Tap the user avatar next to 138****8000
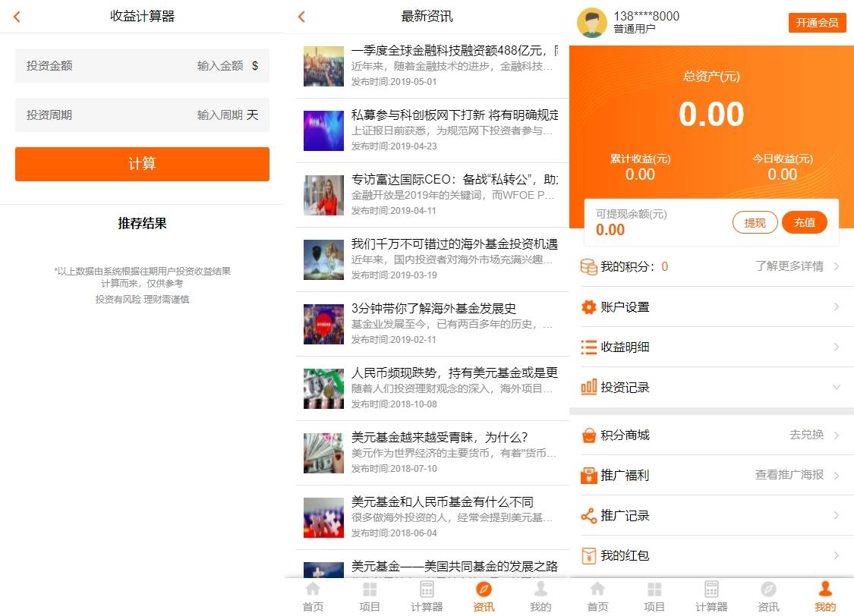This screenshot has height=616, width=854. 591,23
